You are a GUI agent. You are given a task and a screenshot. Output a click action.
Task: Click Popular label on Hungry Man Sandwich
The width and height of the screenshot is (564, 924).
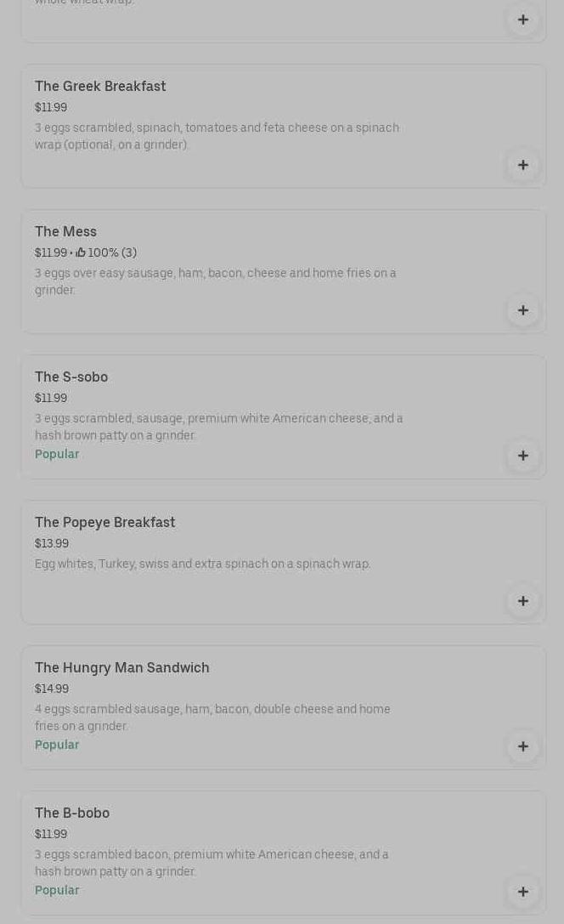[x=57, y=745]
